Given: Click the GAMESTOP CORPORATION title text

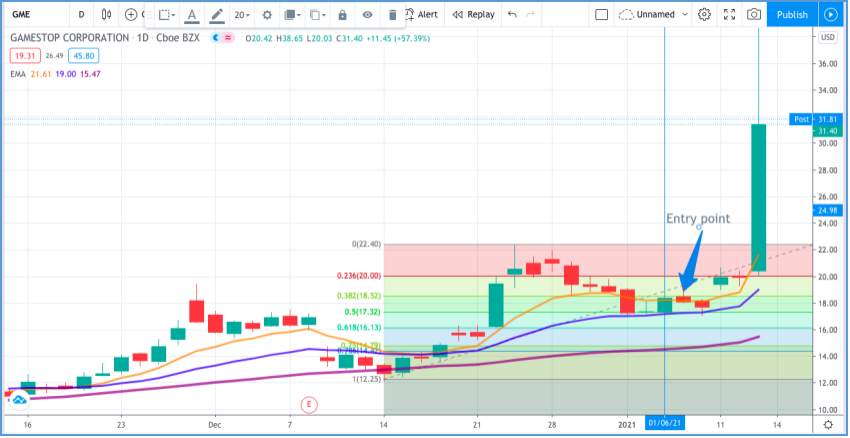Looking at the screenshot, I should click(70, 38).
